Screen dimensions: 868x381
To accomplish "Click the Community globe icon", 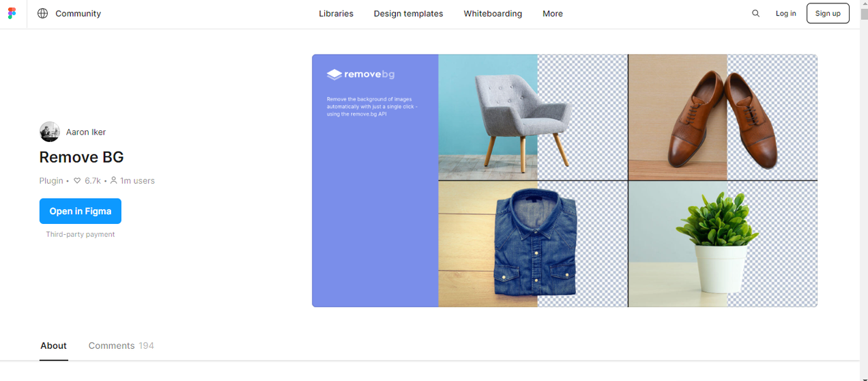I will point(43,14).
